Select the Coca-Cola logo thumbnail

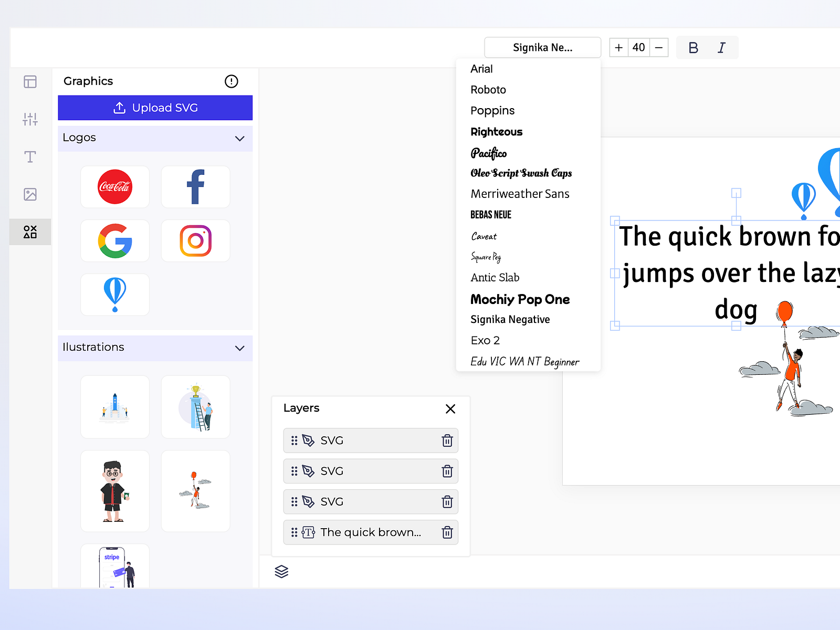[x=114, y=187]
